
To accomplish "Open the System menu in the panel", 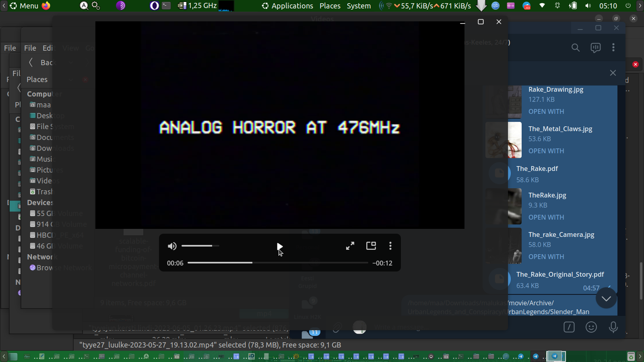I will coord(359,6).
